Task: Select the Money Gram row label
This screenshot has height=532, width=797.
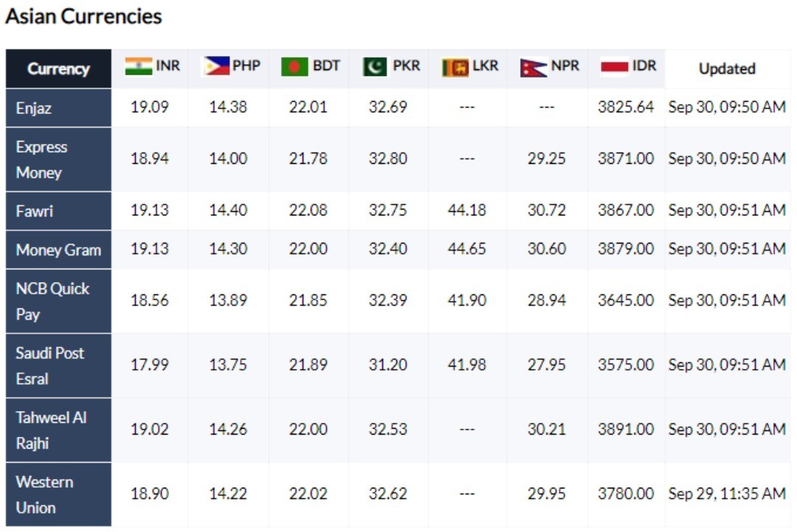Action: coord(58,249)
